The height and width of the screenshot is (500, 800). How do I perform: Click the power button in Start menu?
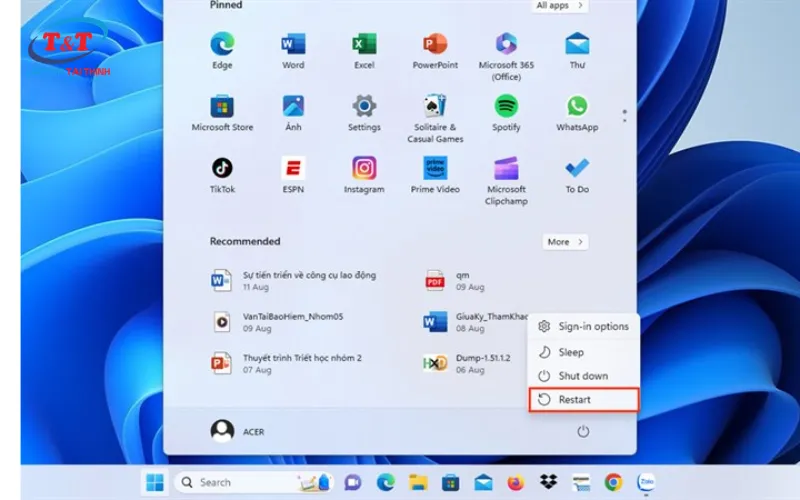coord(583,432)
